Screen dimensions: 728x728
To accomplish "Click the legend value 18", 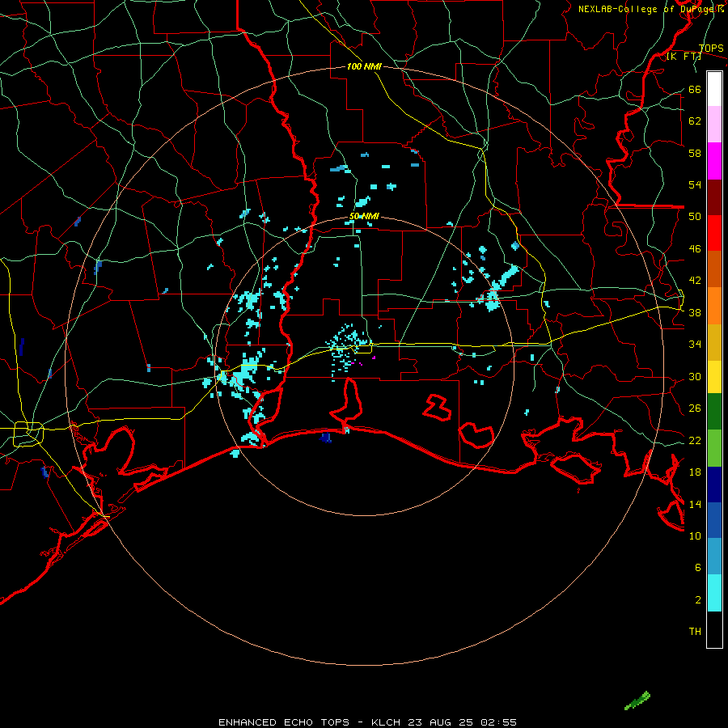I will coord(695,472).
